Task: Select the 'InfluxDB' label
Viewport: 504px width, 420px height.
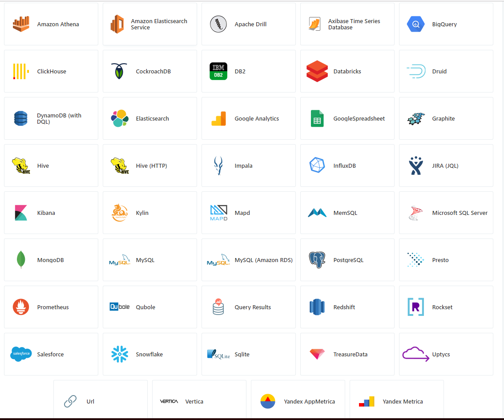Action: 344,166
